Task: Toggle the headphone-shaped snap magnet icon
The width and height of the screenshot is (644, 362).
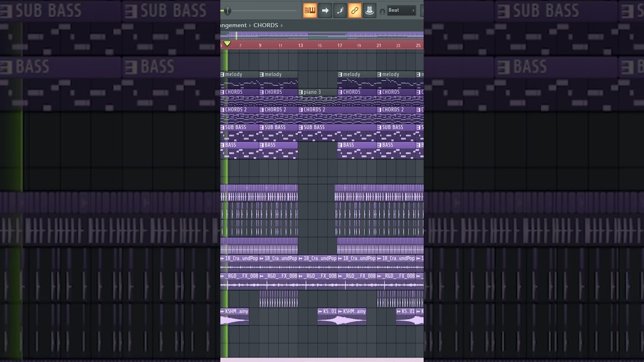Action: 382,11
